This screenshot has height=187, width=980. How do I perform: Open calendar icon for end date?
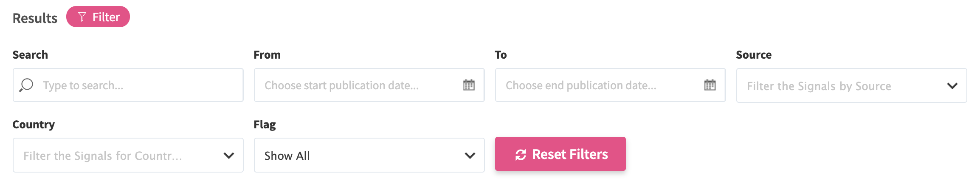[x=710, y=85]
